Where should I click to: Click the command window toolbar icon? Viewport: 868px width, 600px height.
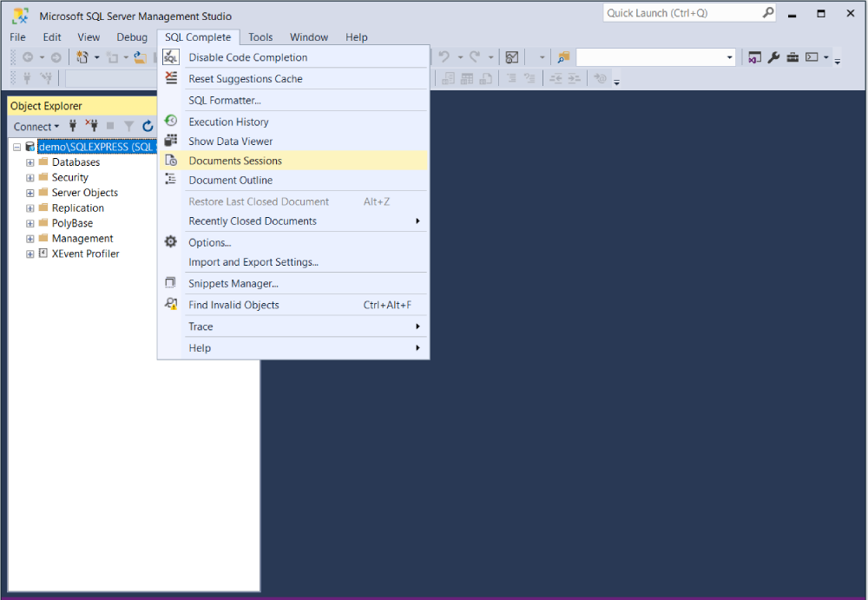pyautogui.click(x=812, y=57)
